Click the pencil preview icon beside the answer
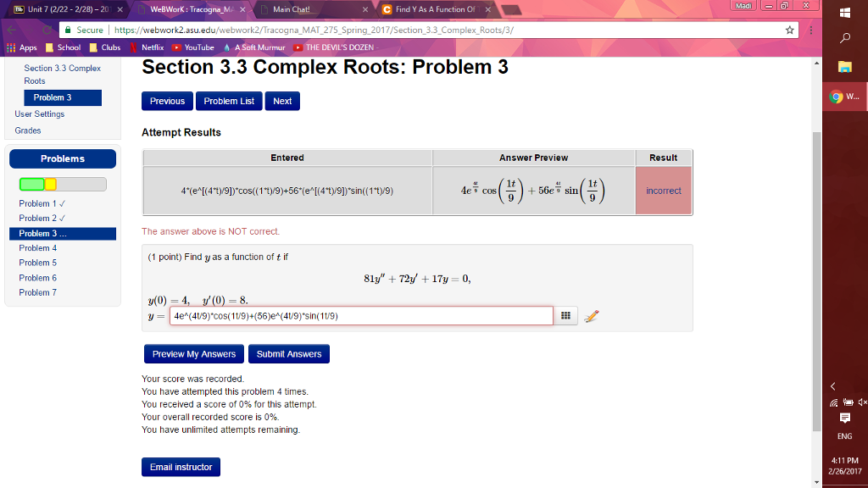Screen dimensions: 868x488 coord(591,315)
